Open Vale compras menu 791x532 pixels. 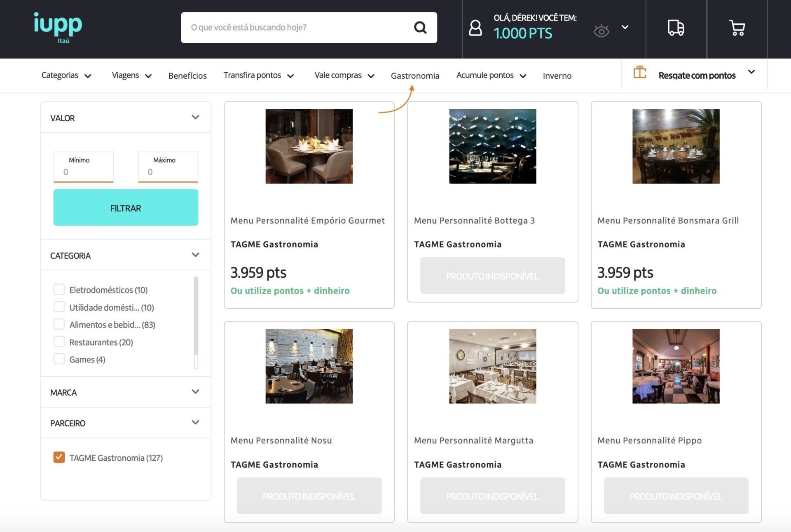344,75
